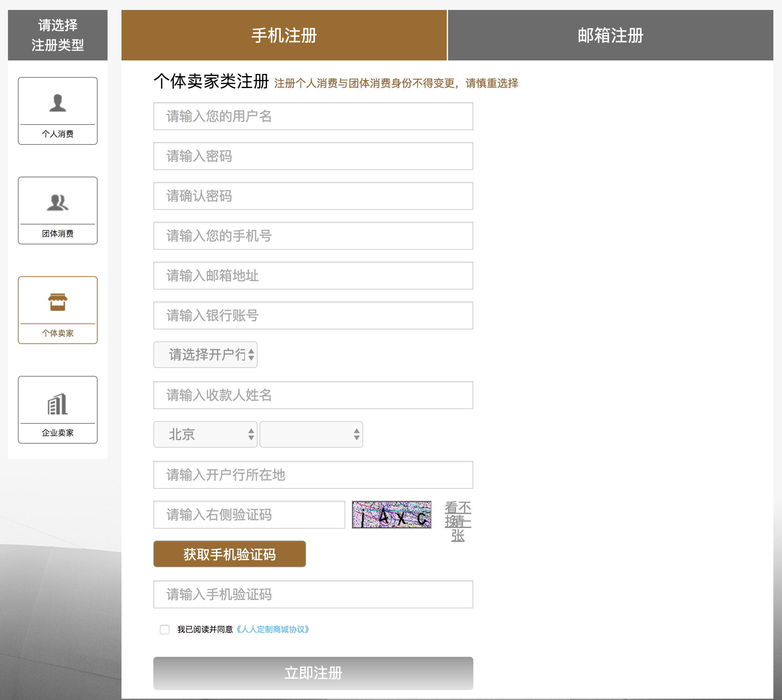Tick the agreement checkbox
Image resolution: width=782 pixels, height=700 pixels.
165,629
